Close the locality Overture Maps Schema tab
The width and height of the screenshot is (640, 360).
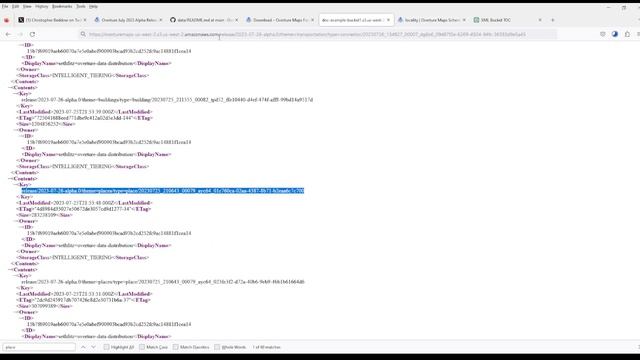464,20
